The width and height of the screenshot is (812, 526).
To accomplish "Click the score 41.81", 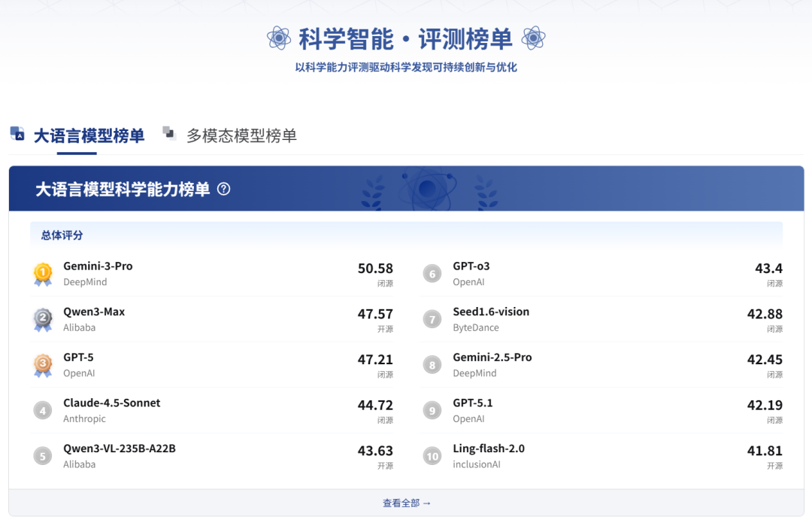I will [x=765, y=451].
